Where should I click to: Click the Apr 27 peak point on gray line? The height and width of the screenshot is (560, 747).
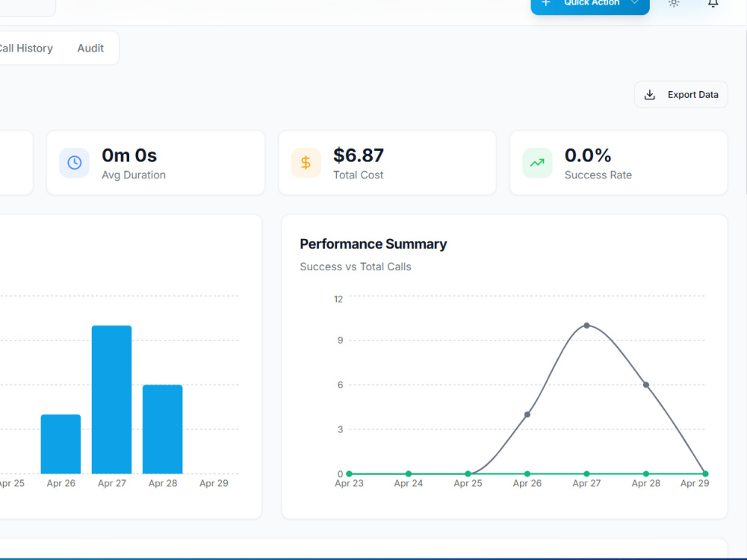pyautogui.click(x=586, y=326)
